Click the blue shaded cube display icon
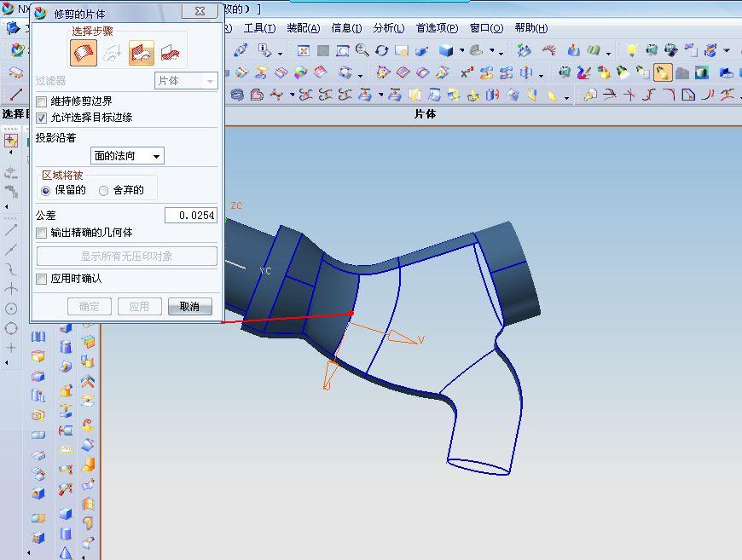 [x=446, y=50]
